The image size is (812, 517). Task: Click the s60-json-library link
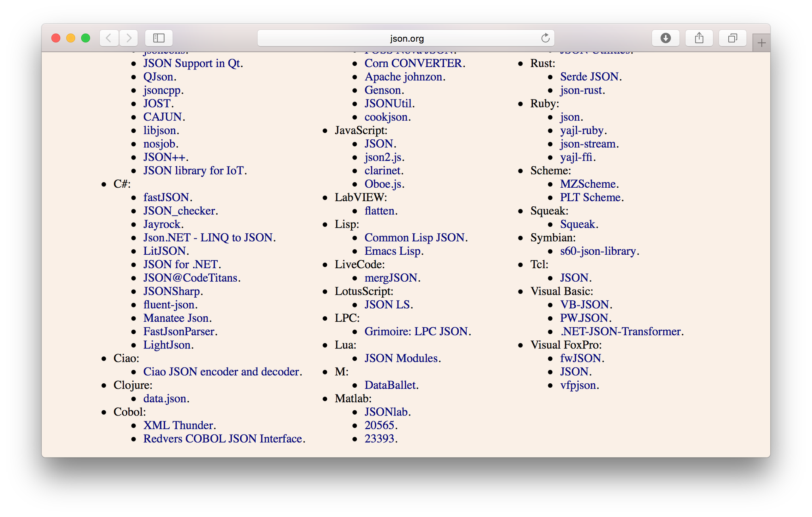tap(598, 251)
